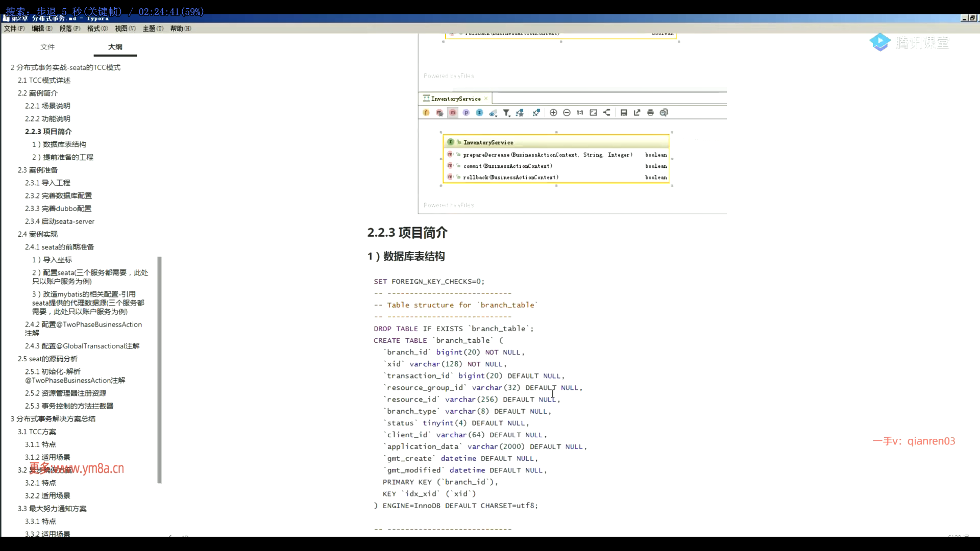Screen dimensions: 980x551
Task: Open the 主题 menu
Action: (153, 29)
